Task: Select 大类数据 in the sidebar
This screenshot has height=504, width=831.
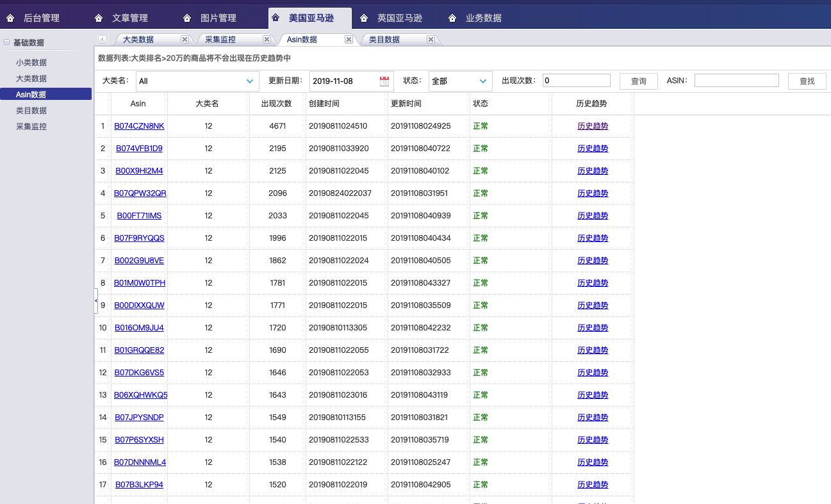Action: point(31,78)
